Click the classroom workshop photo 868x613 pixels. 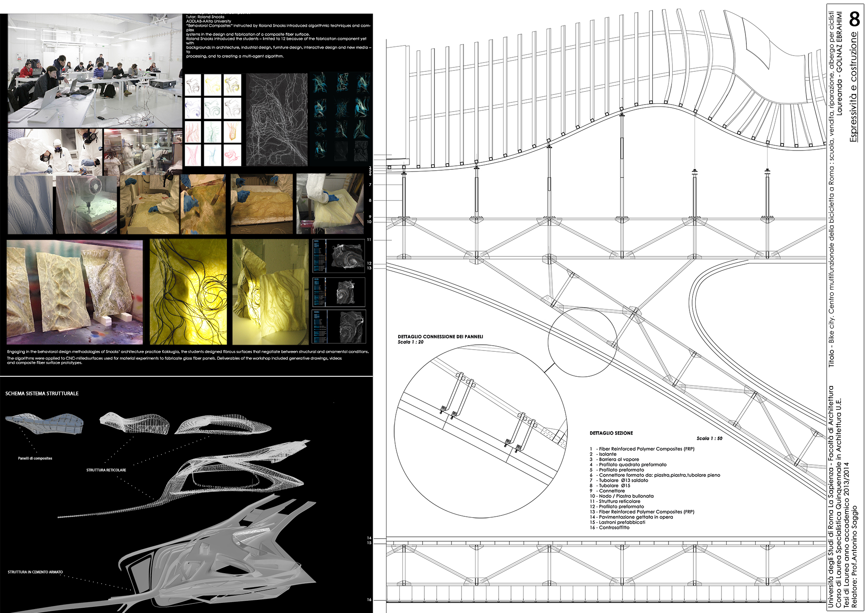point(94,71)
